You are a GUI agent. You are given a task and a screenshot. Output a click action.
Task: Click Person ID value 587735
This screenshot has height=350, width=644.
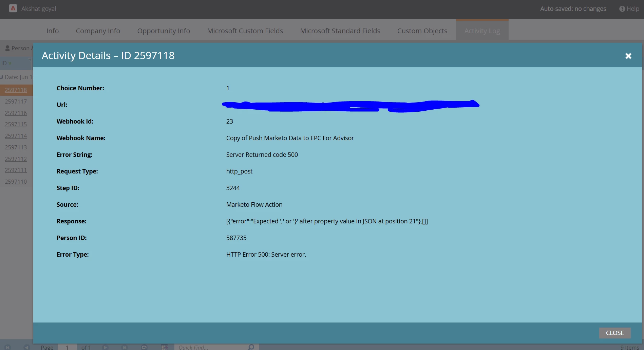point(236,238)
